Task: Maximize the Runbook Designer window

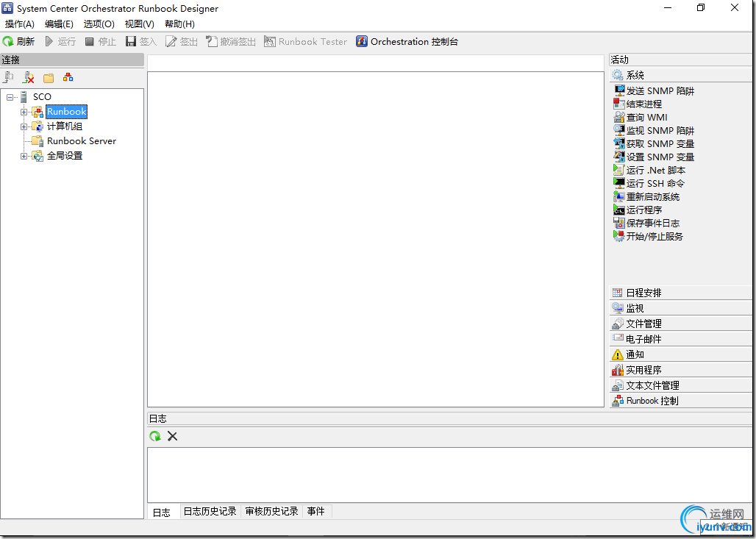Action: 701,7
